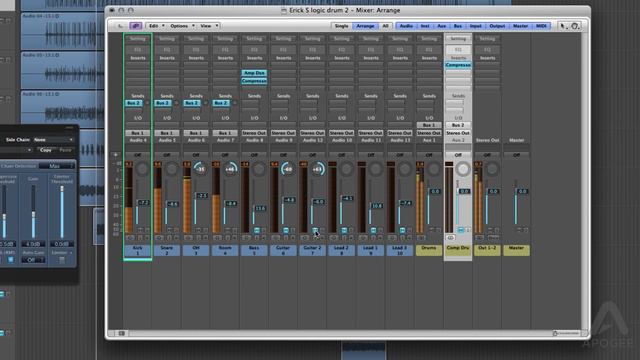Image resolution: width=640 pixels, height=360 pixels.
Task: Click the Comp Dru channel pan knob
Action: point(462,169)
